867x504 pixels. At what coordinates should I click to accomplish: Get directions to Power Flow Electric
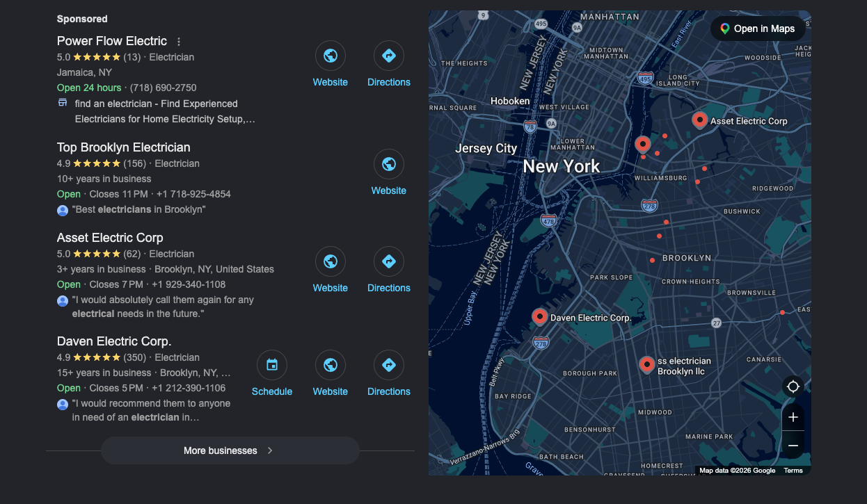[x=389, y=56]
